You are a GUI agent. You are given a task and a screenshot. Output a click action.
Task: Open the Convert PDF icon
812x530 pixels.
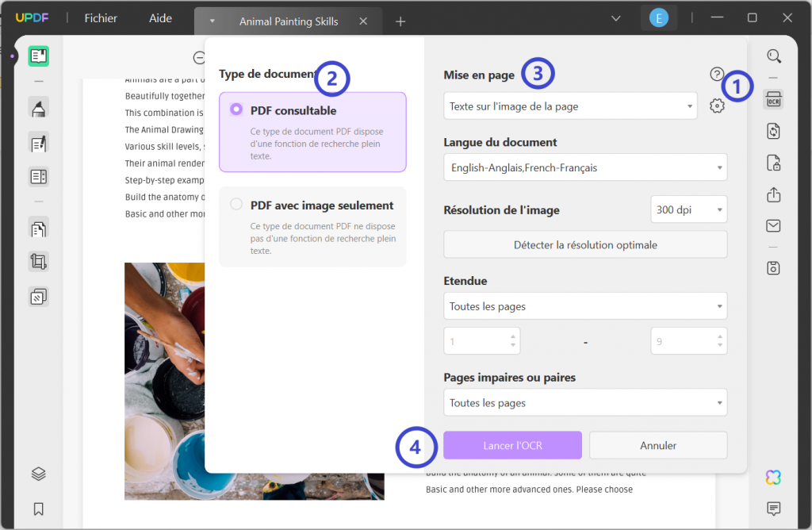click(774, 131)
